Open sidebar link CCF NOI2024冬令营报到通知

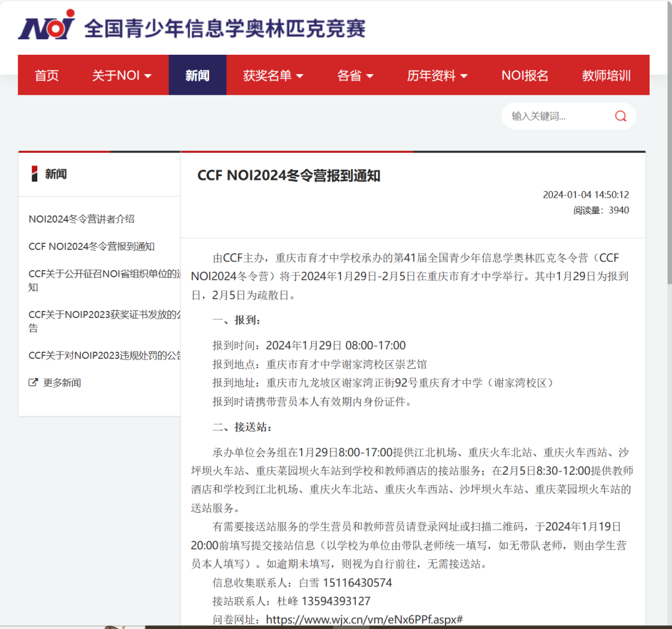point(91,246)
